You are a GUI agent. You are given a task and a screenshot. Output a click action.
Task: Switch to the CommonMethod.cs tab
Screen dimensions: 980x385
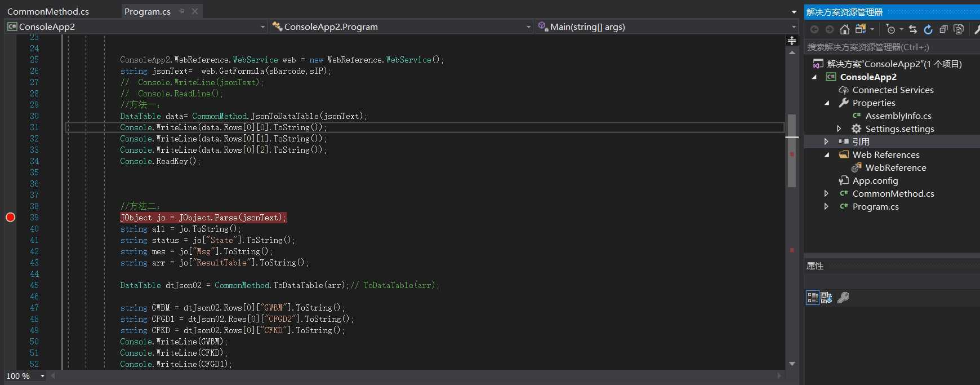[48, 11]
